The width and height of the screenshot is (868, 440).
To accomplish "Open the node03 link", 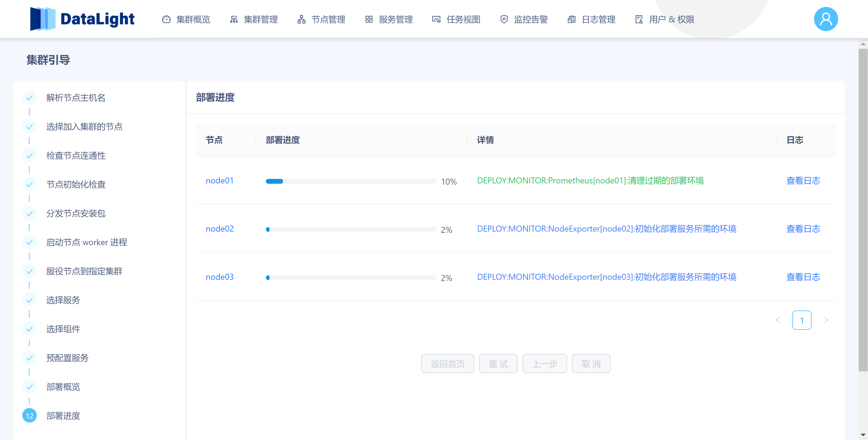I will [220, 277].
